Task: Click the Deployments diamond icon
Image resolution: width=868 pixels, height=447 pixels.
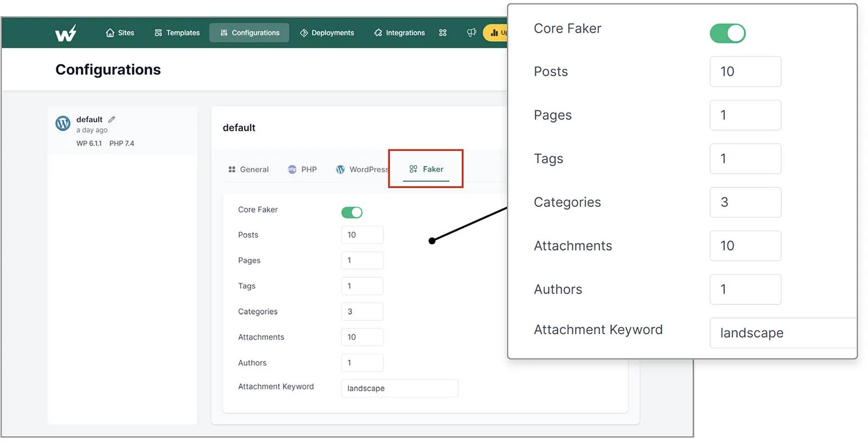Action: [304, 33]
